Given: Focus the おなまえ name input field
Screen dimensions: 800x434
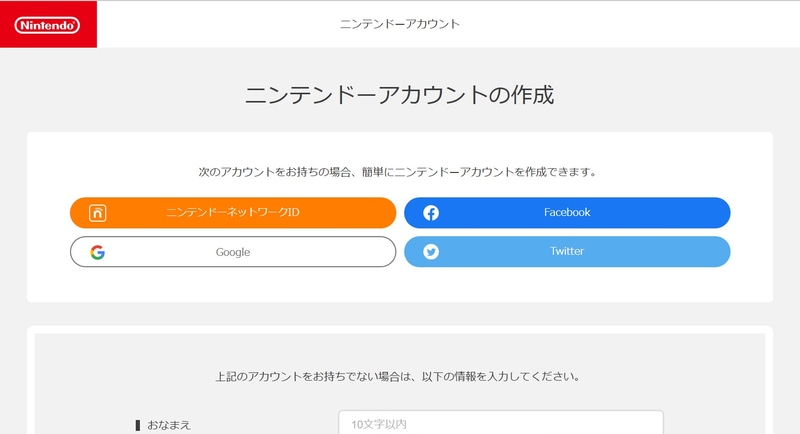Looking at the screenshot, I should [x=501, y=423].
